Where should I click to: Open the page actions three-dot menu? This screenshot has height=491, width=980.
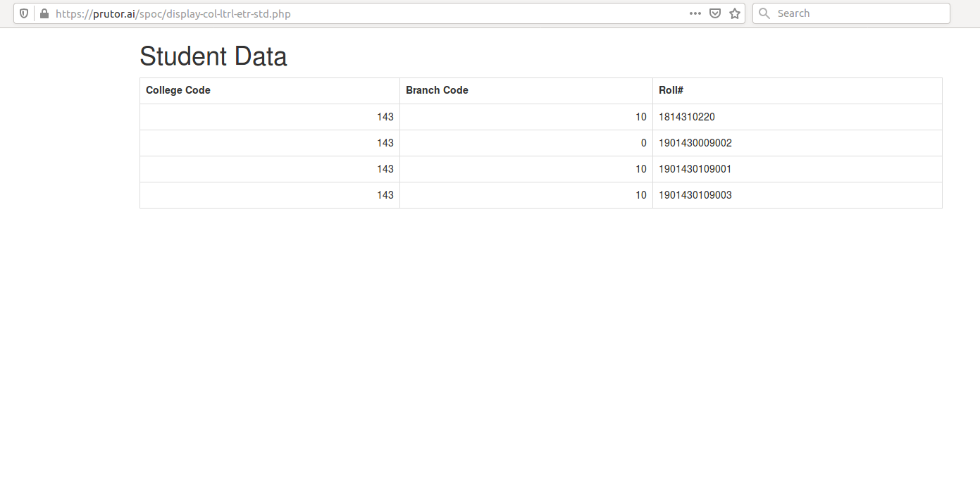click(695, 13)
